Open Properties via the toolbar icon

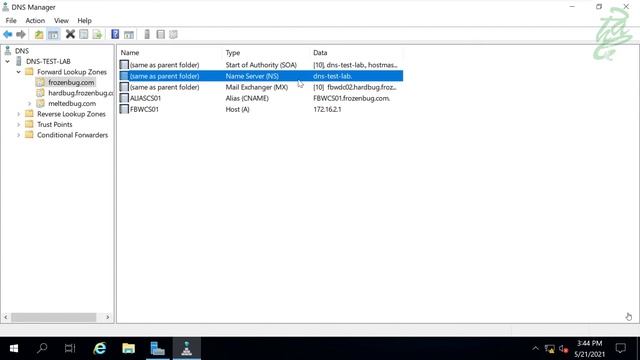(84, 34)
